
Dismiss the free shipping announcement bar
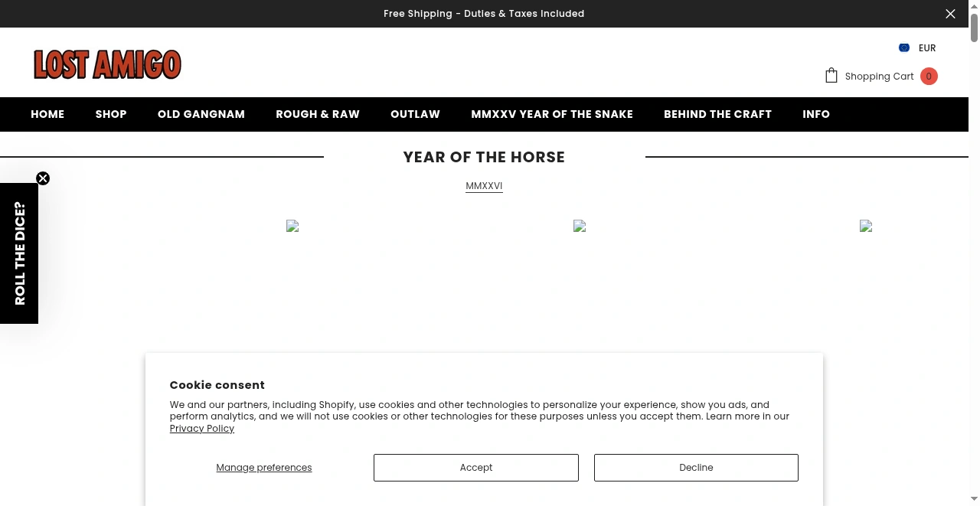point(950,14)
